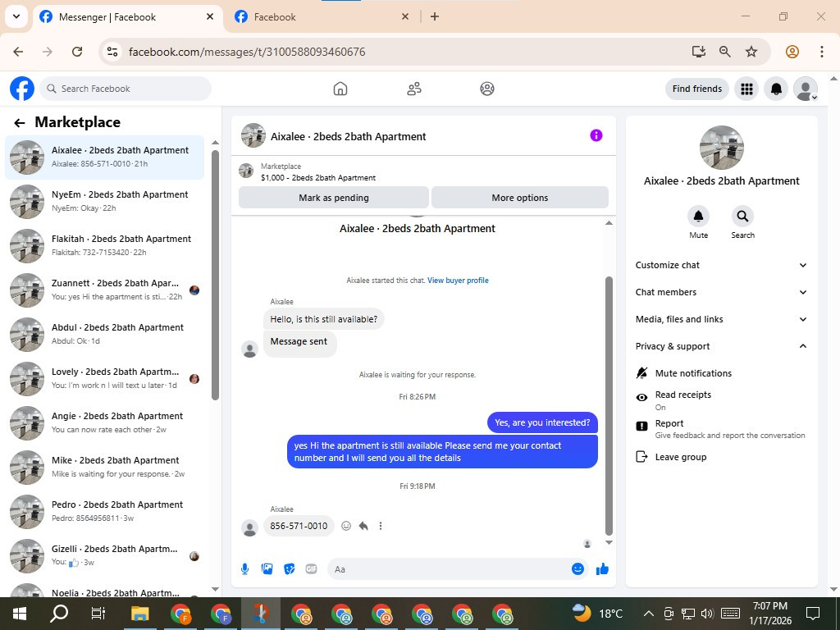Open Abdul 2beds 2bath Apartment chat

pos(104,335)
